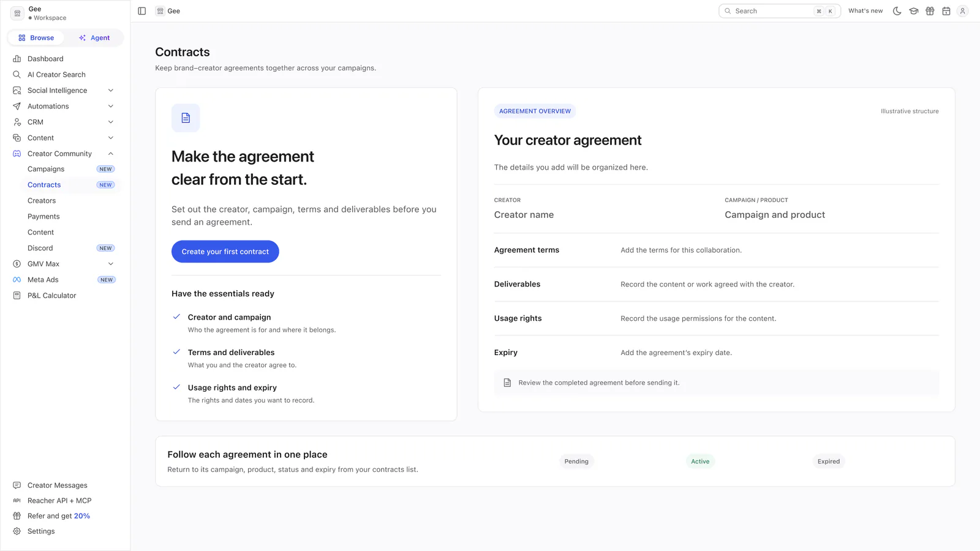Click the Automations paper plane icon
Screen dimensions: 980x551
coord(17,107)
